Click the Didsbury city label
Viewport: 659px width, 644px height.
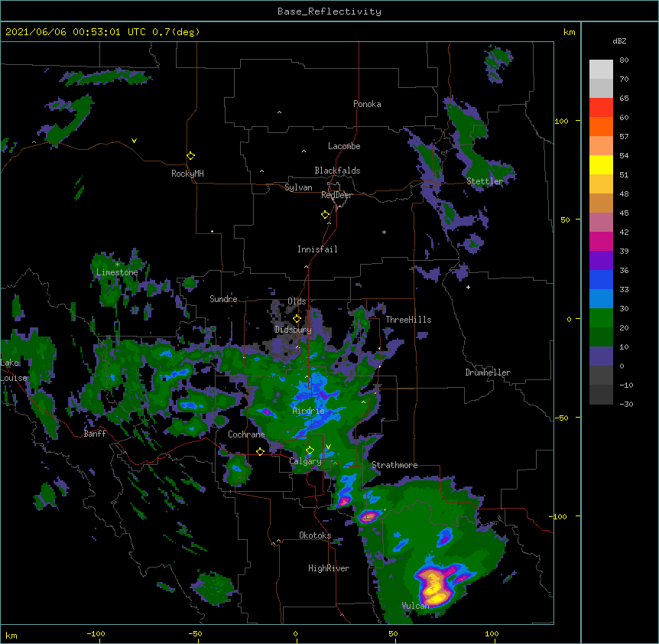coord(293,330)
